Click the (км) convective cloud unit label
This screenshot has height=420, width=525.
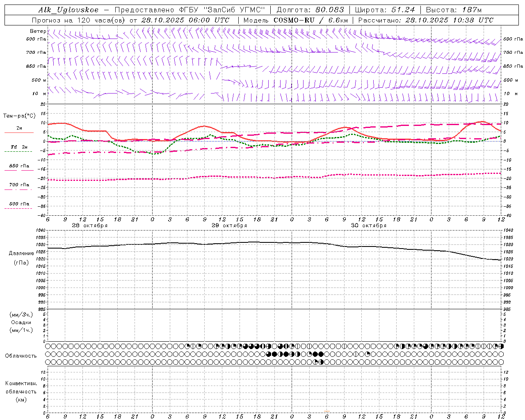21,399
